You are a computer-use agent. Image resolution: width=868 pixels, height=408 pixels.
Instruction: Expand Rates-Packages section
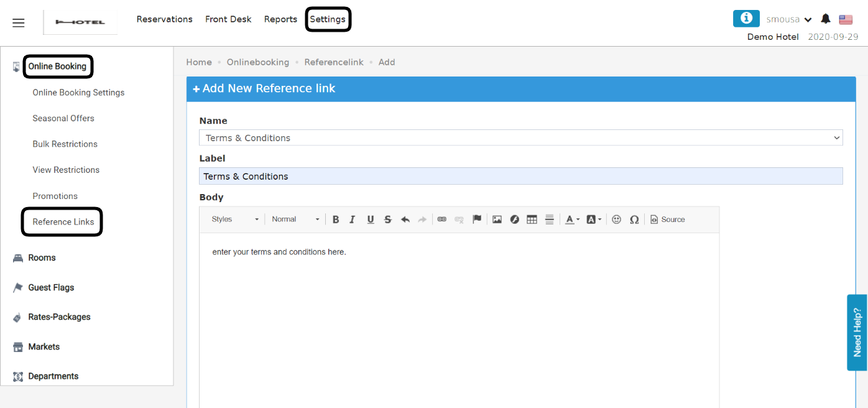(59, 317)
